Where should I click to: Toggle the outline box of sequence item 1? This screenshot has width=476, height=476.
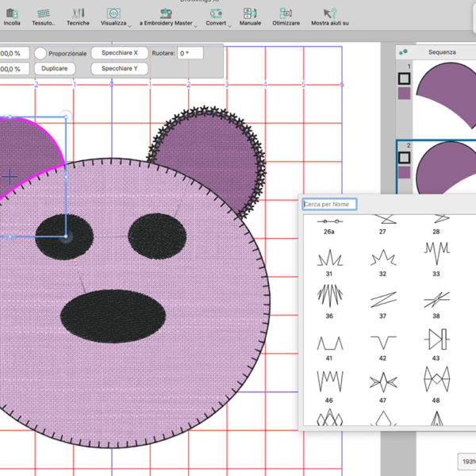click(404, 79)
